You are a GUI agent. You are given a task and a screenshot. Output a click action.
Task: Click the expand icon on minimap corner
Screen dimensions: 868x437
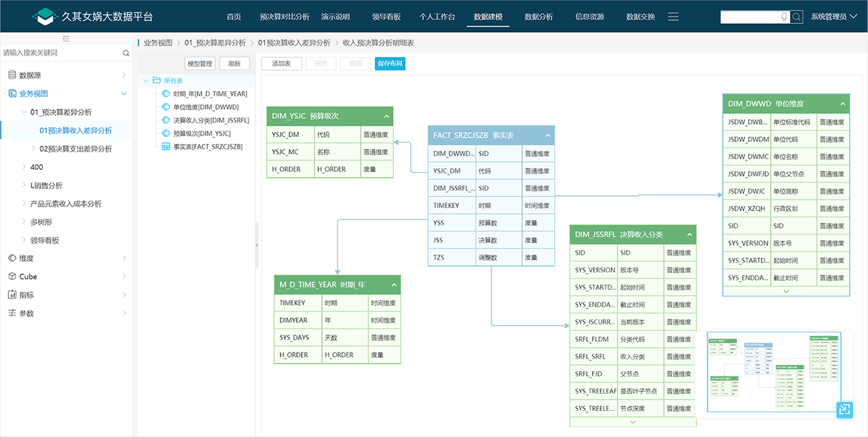(x=844, y=409)
